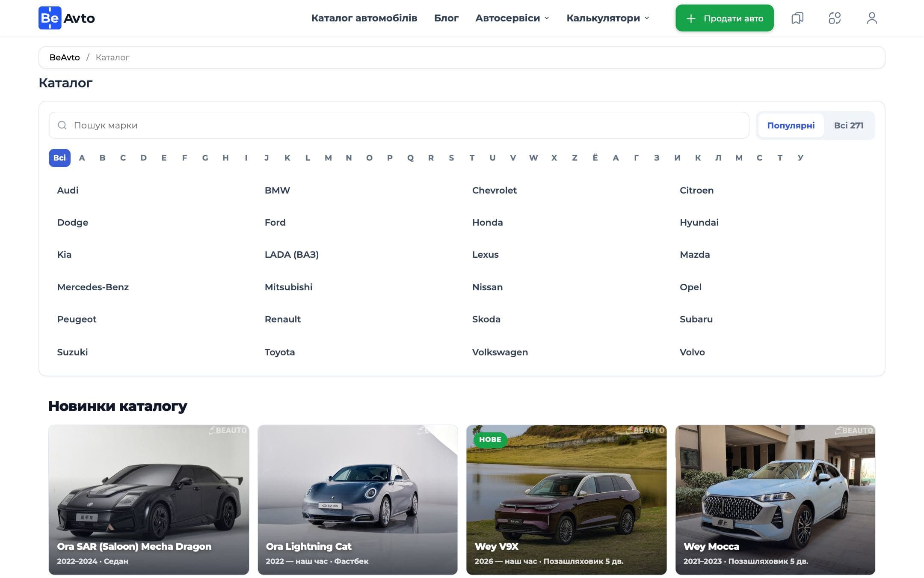Click the Каталог breadcrumb text

pos(113,57)
